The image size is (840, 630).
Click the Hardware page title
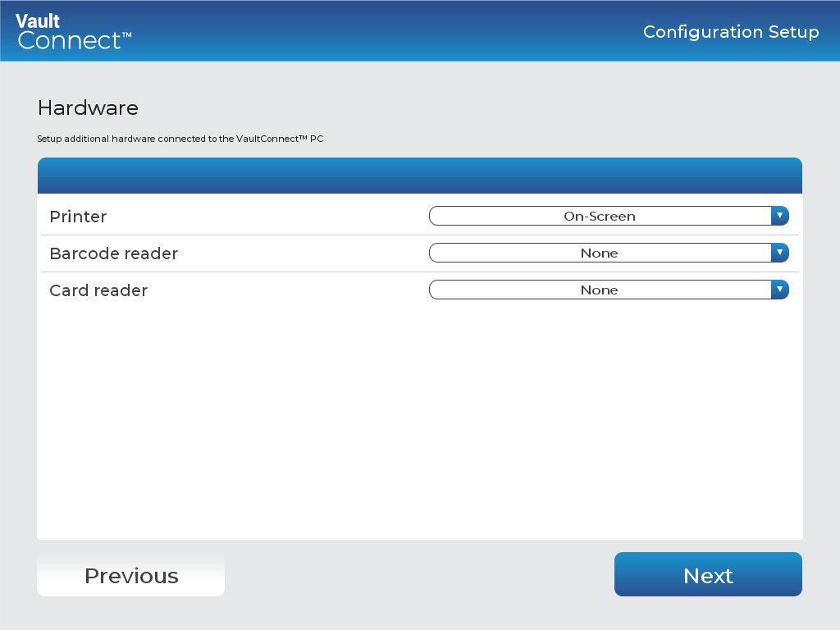click(88, 107)
